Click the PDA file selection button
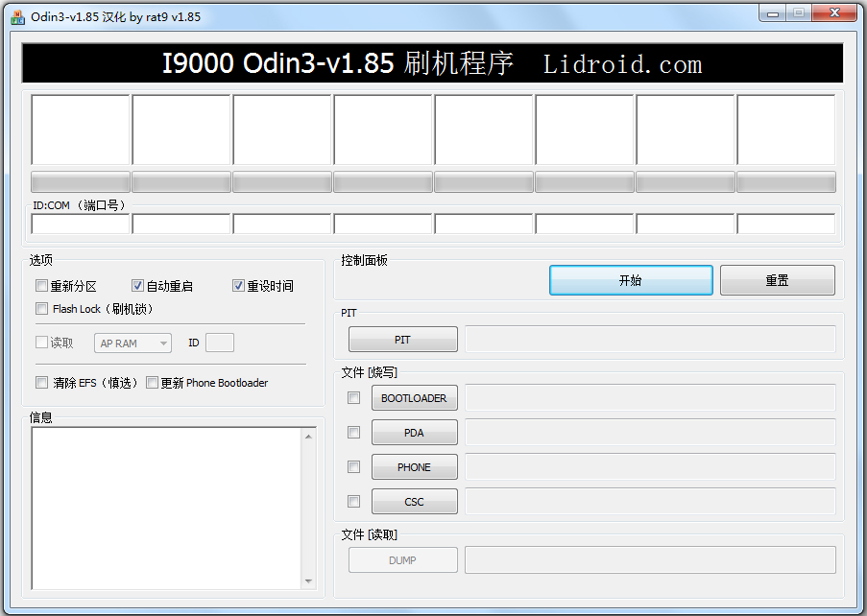Image resolution: width=867 pixels, height=616 pixels. pos(414,432)
